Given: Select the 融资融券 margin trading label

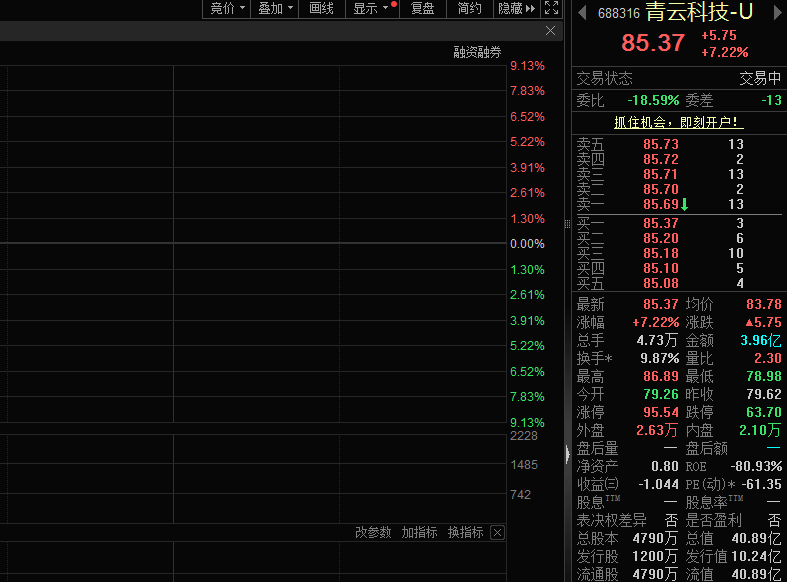Looking at the screenshot, I should click(x=477, y=52).
